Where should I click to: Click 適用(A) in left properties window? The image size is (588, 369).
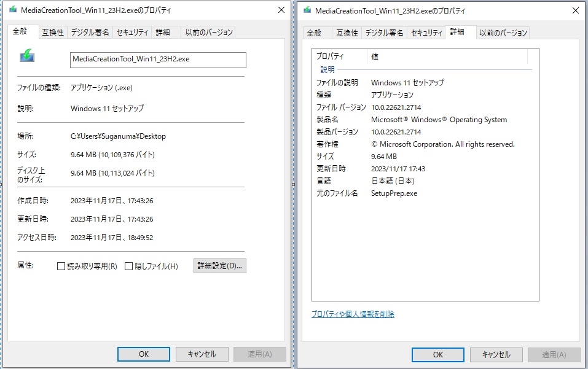click(x=260, y=354)
